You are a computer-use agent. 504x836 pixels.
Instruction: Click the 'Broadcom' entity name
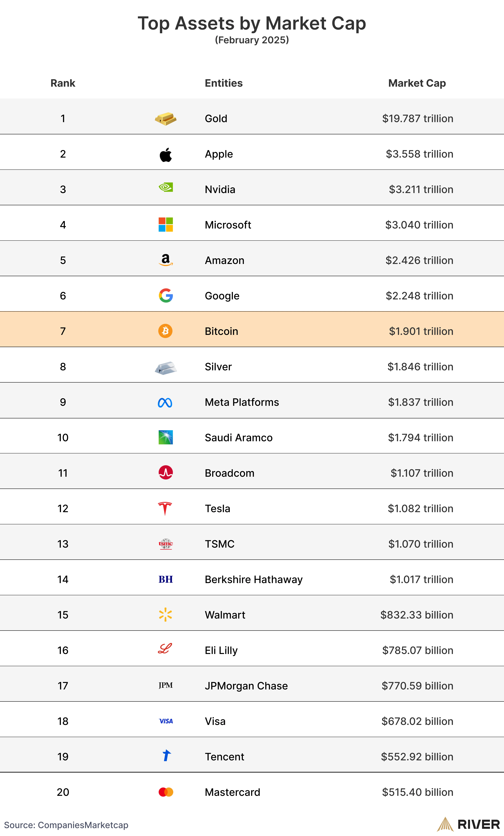(x=230, y=473)
